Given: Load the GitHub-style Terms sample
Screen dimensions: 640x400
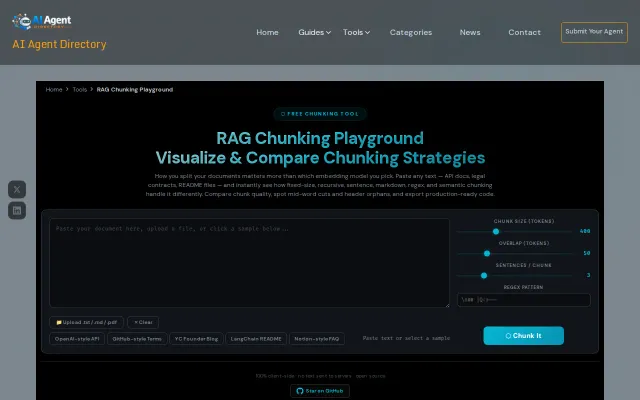Looking at the screenshot, I should pos(137,339).
